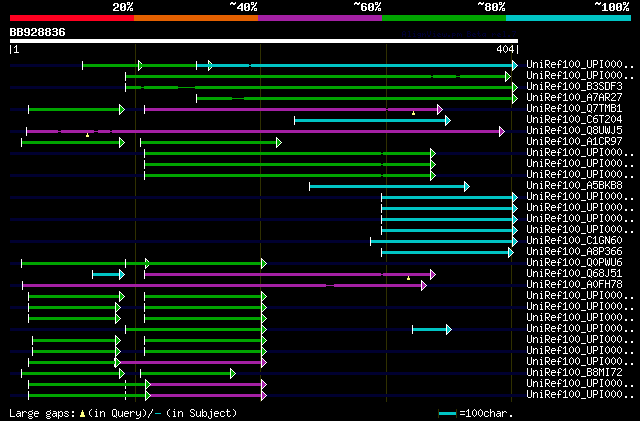This screenshot has height=421, width=640.
Task: Click the white query sequence bar
Action: 264,41
